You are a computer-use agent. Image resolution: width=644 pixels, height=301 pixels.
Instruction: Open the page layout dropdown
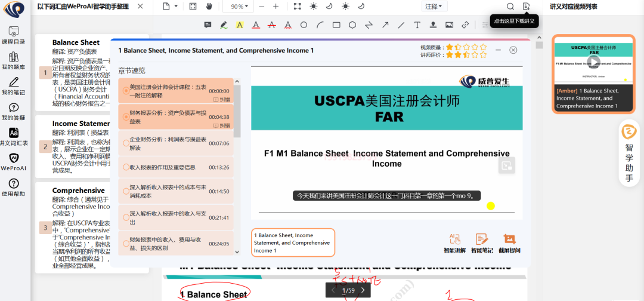click(169, 6)
